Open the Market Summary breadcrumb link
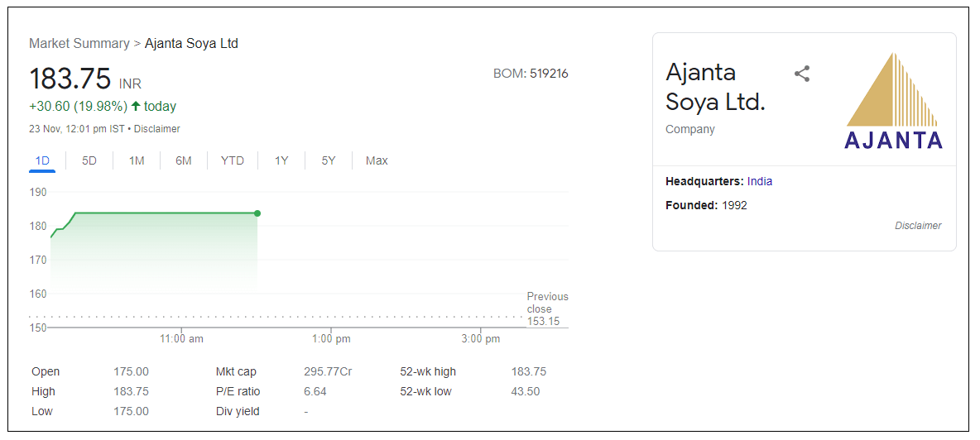This screenshot has width=980, height=440. click(x=79, y=43)
